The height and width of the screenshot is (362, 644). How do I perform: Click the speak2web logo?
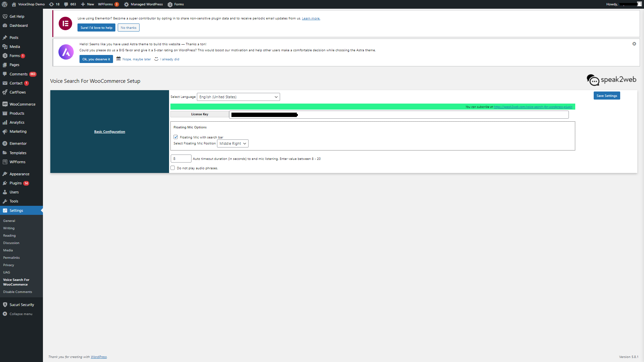coord(611,80)
